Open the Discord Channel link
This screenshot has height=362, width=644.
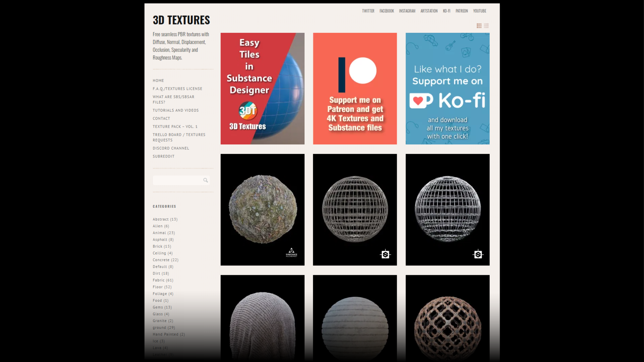tap(171, 148)
